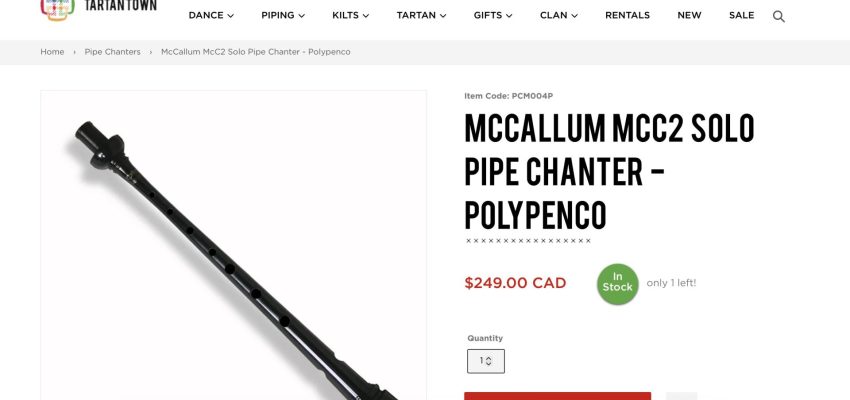
Task: Click the Home breadcrumb link
Action: pos(52,52)
